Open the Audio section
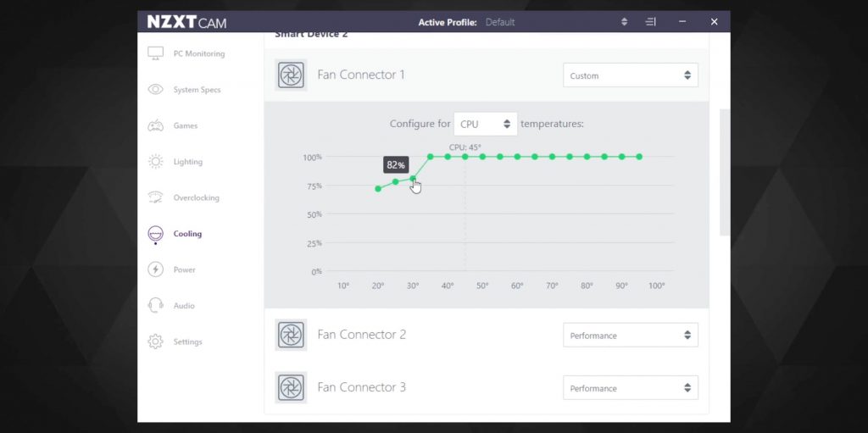The image size is (868, 433). pos(184,306)
